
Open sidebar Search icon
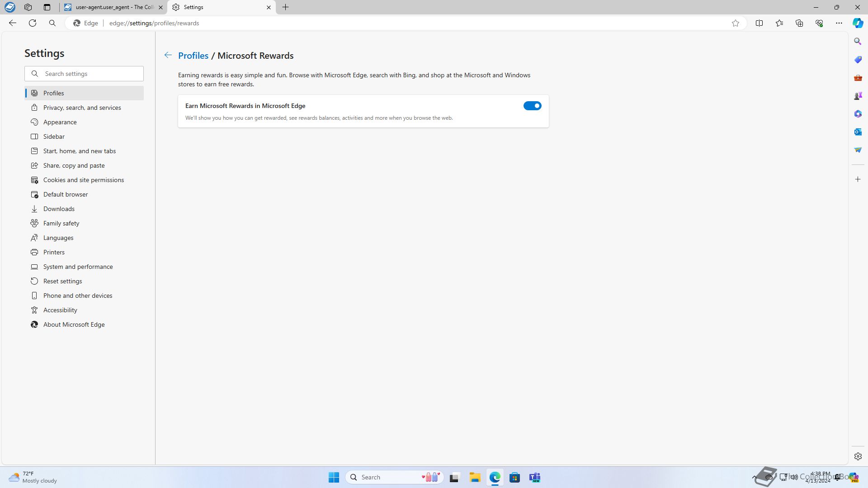click(858, 42)
